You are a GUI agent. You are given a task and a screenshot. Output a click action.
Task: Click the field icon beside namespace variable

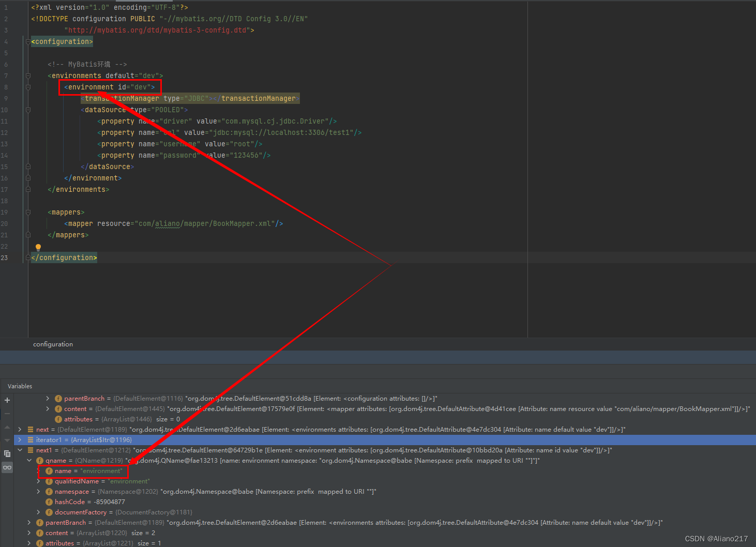click(49, 492)
